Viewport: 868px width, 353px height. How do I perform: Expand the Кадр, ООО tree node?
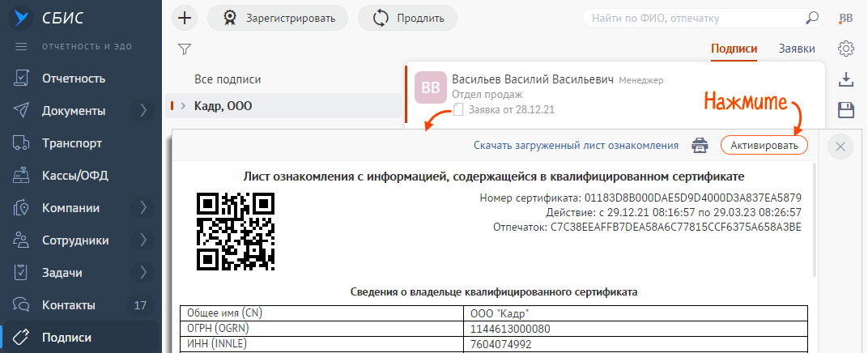click(x=184, y=106)
